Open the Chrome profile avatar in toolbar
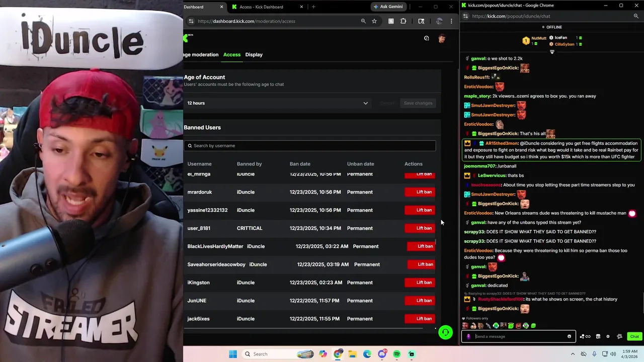This screenshot has width=644, height=362. (439, 21)
